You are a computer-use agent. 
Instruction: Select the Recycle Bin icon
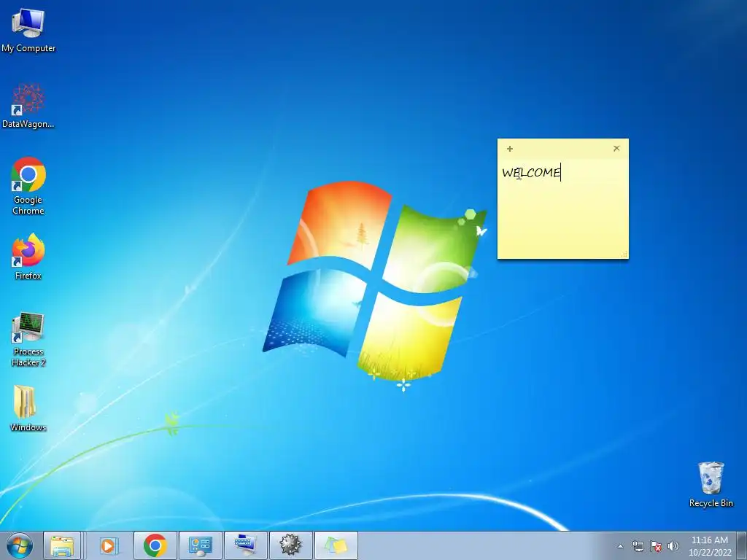(x=711, y=484)
